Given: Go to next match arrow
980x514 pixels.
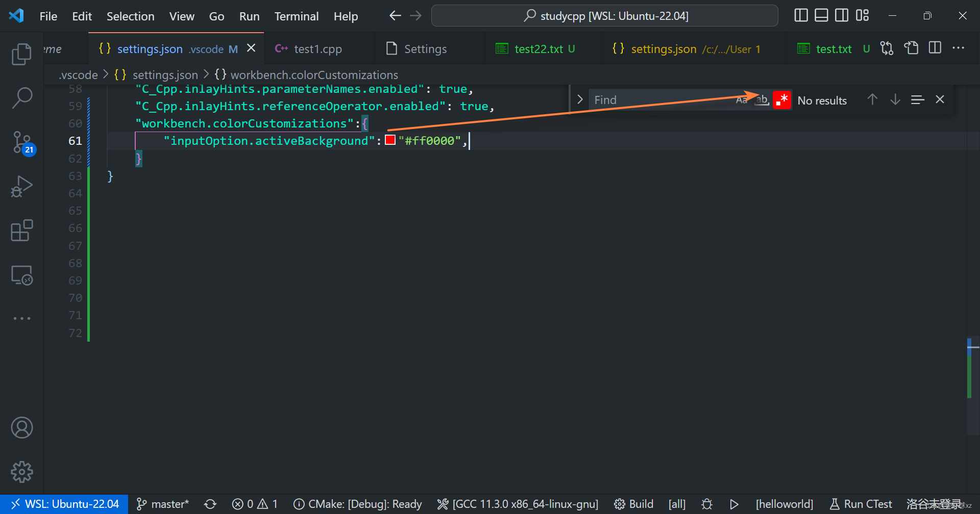Looking at the screenshot, I should pyautogui.click(x=895, y=99).
